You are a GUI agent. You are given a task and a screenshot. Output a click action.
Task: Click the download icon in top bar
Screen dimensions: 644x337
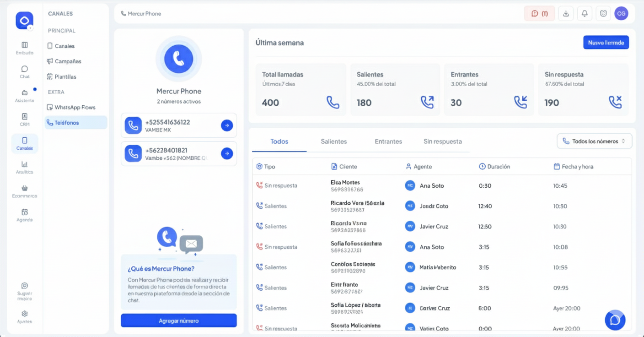pyautogui.click(x=566, y=14)
